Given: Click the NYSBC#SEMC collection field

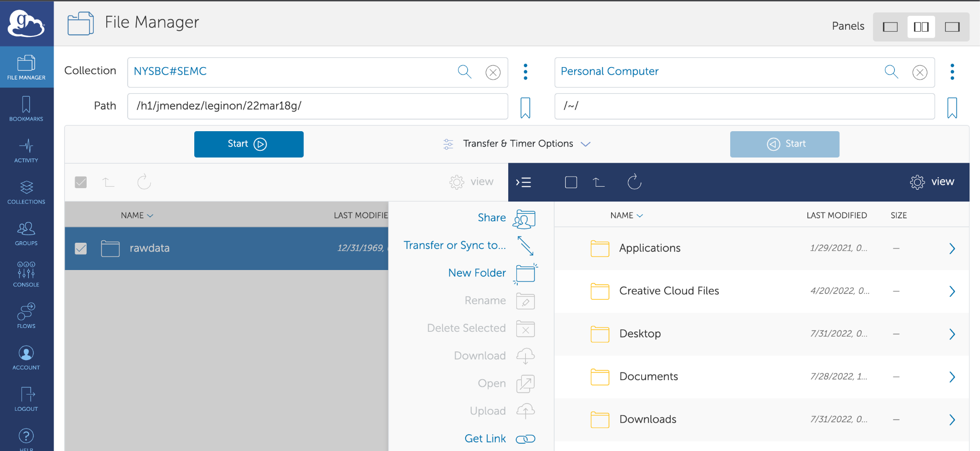Looking at the screenshot, I should (x=318, y=72).
